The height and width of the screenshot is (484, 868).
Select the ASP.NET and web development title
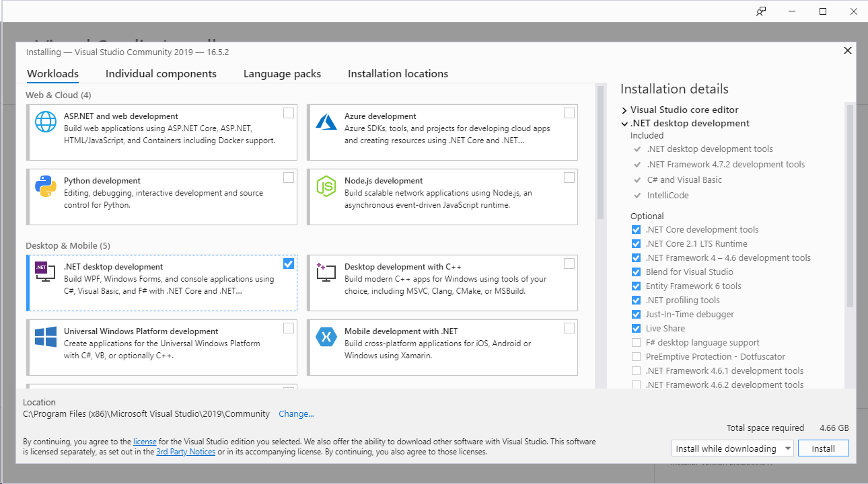click(121, 116)
